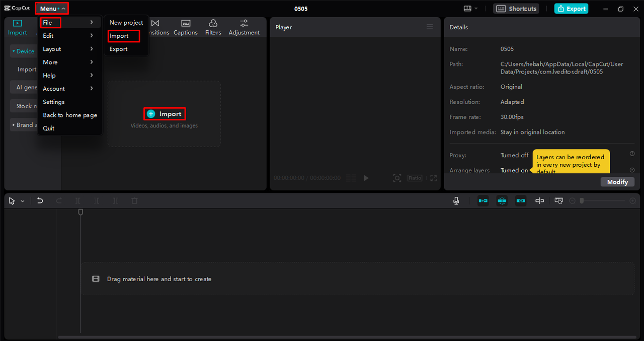Click the timeline zoom slider handle
The height and width of the screenshot is (341, 644).
pos(582,201)
